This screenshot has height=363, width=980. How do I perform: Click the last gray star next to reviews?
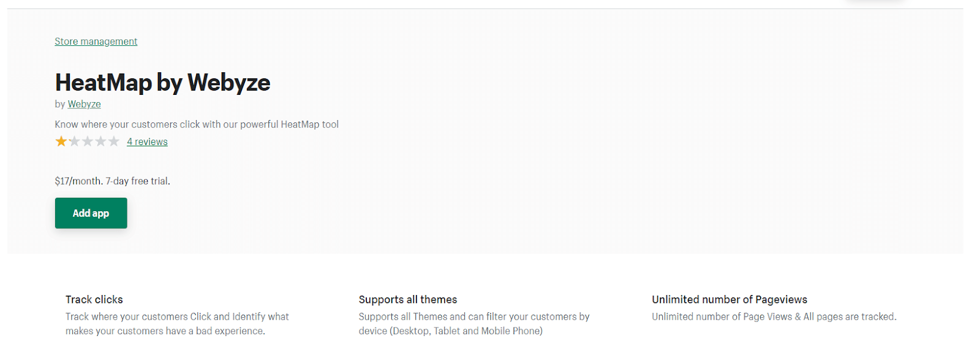(113, 141)
